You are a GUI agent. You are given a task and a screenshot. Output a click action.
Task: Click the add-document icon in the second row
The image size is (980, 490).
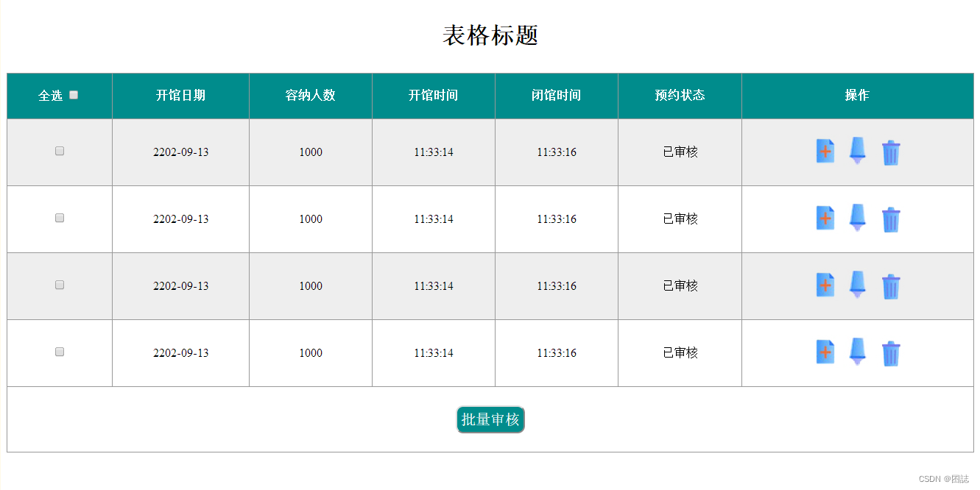pos(825,218)
